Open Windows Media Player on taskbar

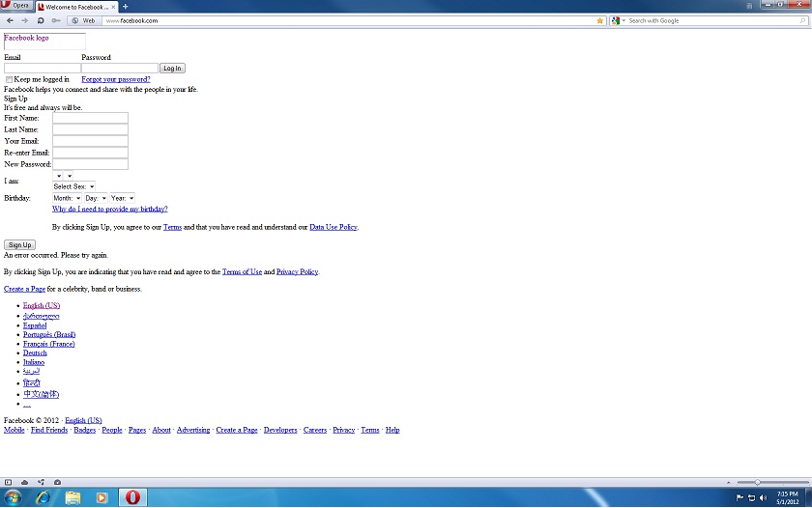[101, 497]
